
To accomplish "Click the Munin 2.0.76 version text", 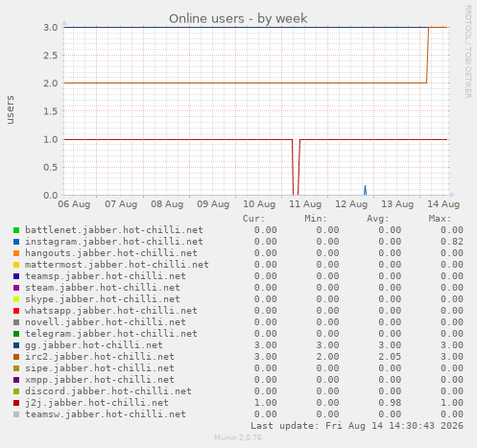I will pos(238,437).
